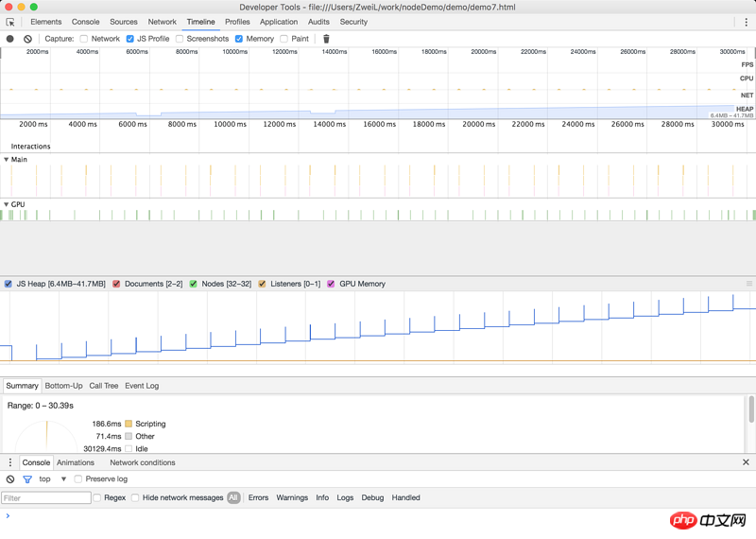
Task: Collapse the GPU section
Action: pyautogui.click(x=7, y=204)
